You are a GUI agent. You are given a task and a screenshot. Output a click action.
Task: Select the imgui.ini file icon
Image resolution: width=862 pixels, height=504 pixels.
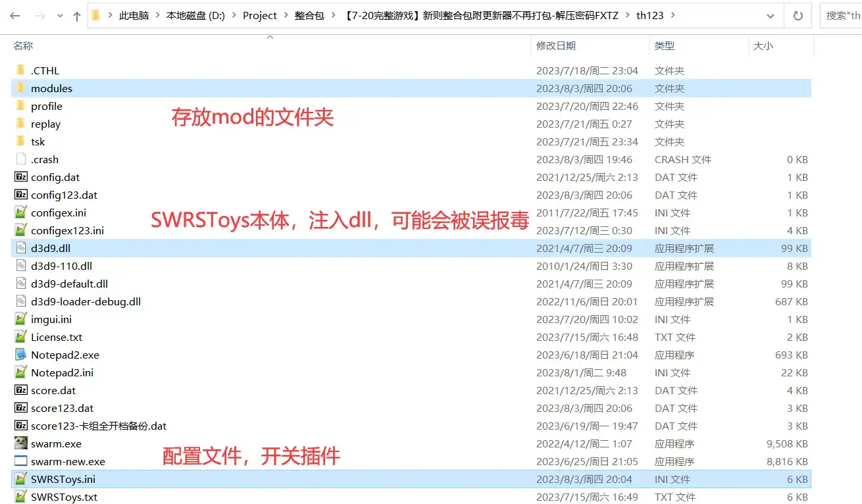(x=20, y=319)
